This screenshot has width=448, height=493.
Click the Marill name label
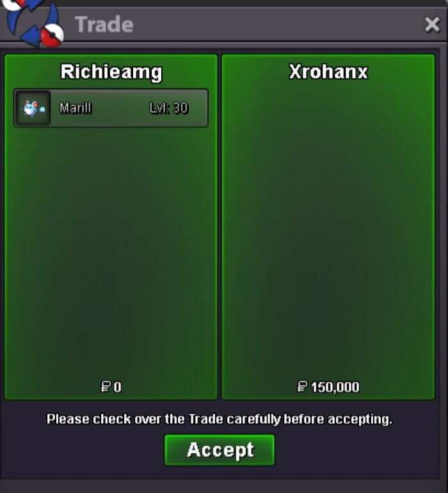pos(76,108)
